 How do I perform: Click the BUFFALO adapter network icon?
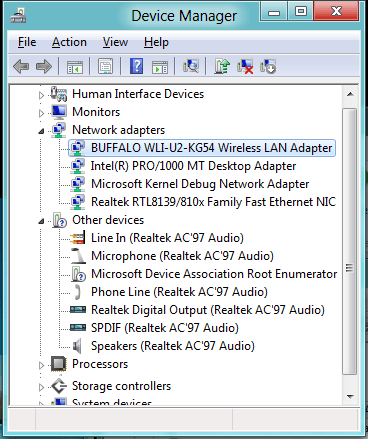[x=78, y=148]
